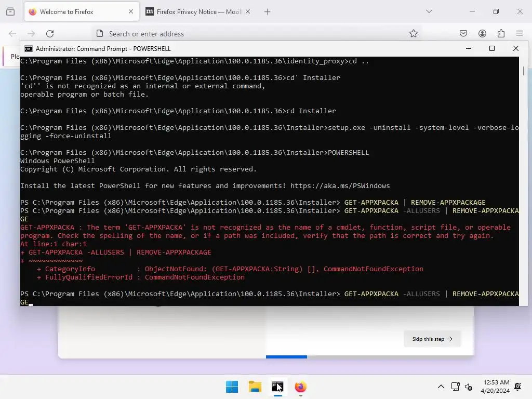
Task: Click the onboarding progress bar indicator
Action: click(286, 357)
